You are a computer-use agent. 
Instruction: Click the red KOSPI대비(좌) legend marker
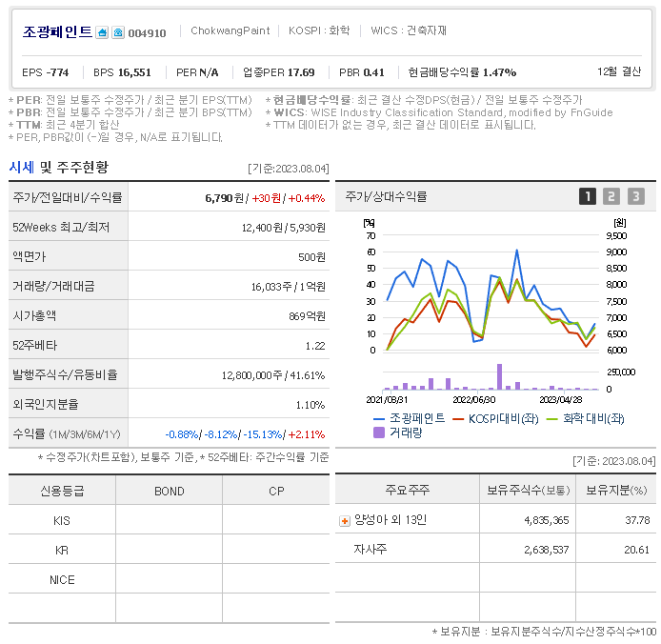(x=458, y=419)
